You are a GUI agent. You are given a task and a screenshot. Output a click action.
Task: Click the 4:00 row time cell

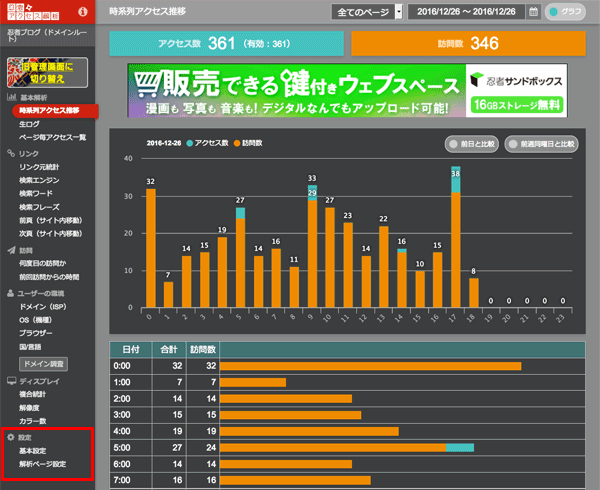(x=131, y=431)
